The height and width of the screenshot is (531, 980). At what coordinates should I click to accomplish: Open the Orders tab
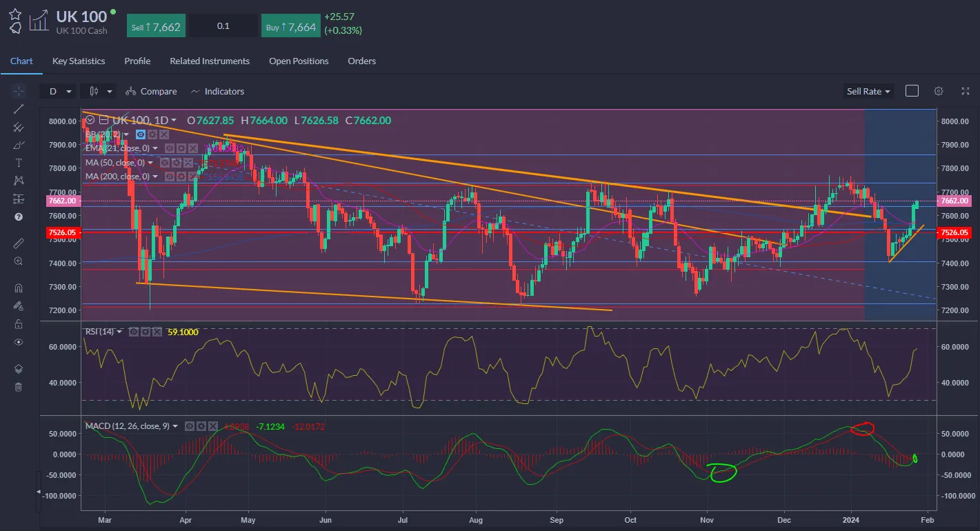[x=361, y=61]
